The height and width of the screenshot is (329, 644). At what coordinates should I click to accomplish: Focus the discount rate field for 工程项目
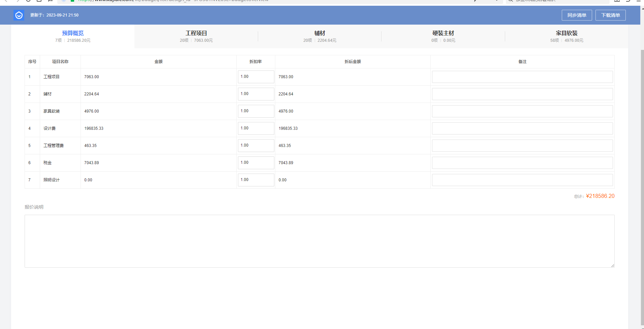coord(256,77)
